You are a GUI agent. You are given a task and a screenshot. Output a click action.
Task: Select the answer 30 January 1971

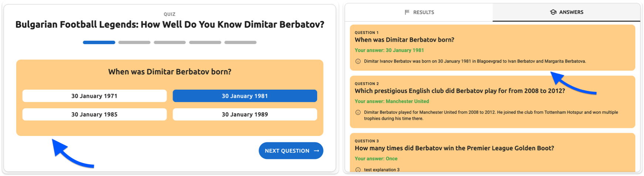[x=94, y=96]
